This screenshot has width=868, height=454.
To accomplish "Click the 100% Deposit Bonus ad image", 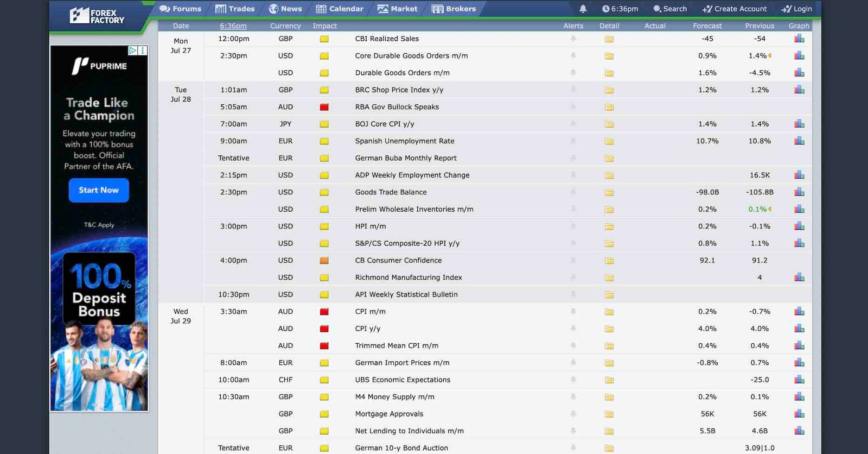I will pos(99,288).
